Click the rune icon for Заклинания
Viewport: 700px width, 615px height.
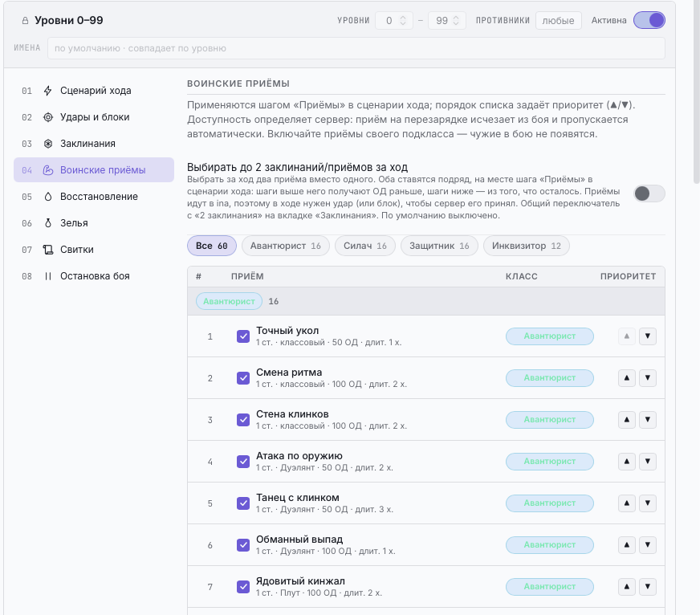click(48, 144)
